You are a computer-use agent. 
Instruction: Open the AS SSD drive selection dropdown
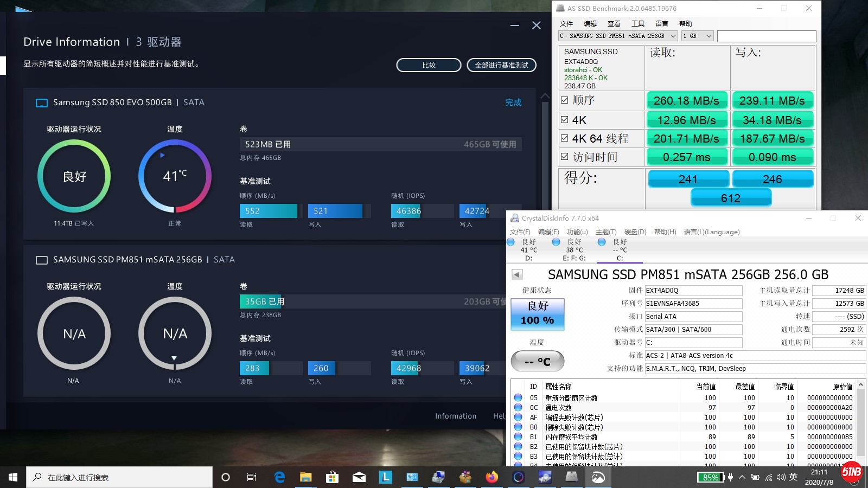pos(618,36)
